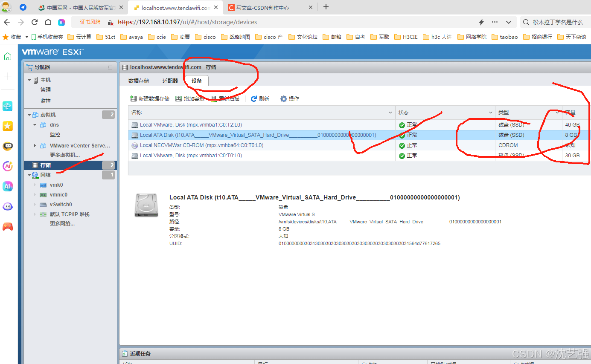Go to the browser home page icon
The height and width of the screenshot is (364, 591).
click(48, 22)
